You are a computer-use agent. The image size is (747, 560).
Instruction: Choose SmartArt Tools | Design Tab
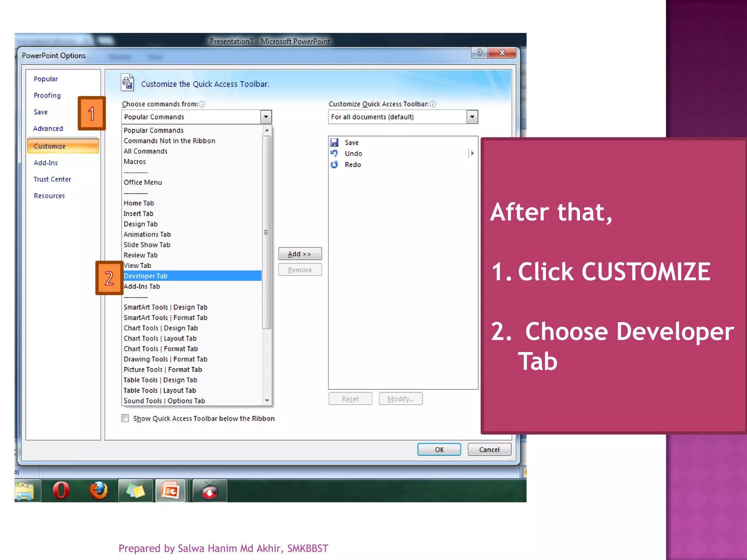coord(192,307)
